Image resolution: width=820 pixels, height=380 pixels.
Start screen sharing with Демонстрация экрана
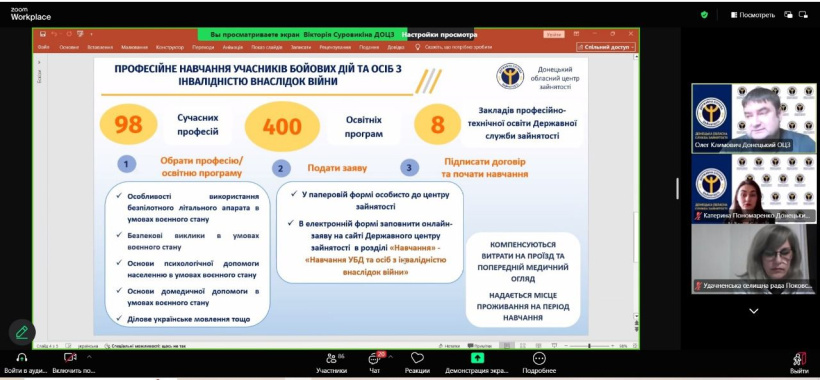pyautogui.click(x=476, y=363)
